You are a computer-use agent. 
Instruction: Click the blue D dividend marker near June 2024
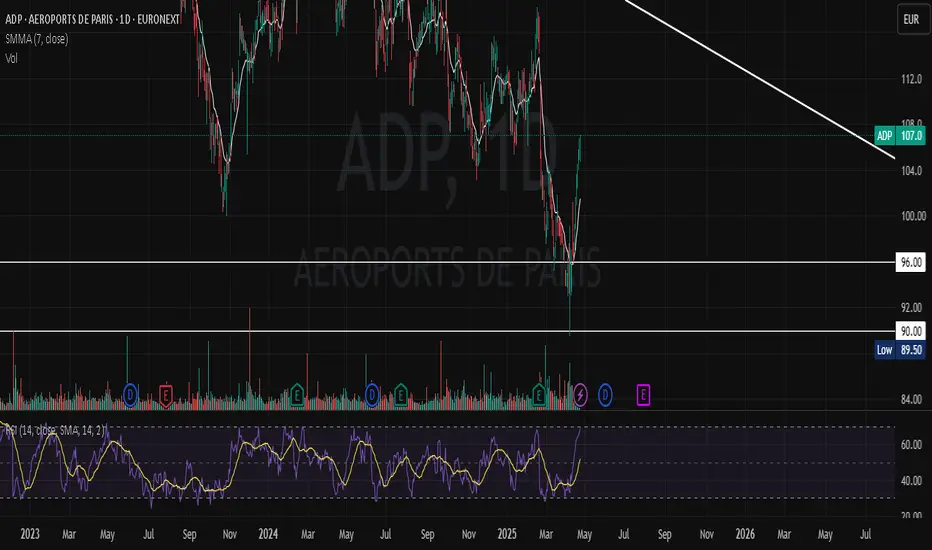[x=372, y=395]
